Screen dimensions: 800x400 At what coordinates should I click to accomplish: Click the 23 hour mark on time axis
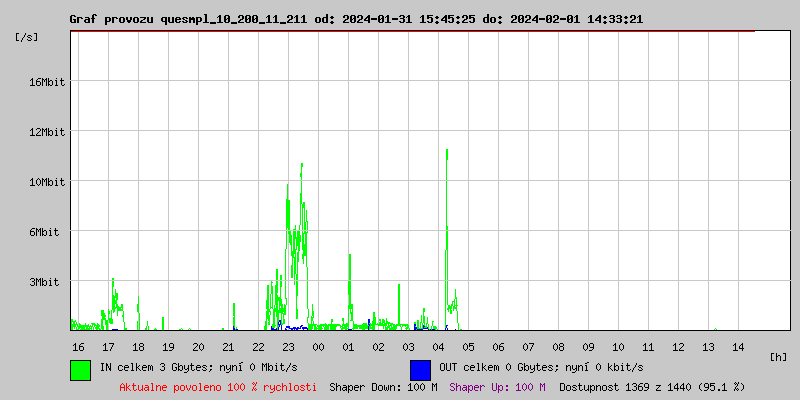[288, 347]
